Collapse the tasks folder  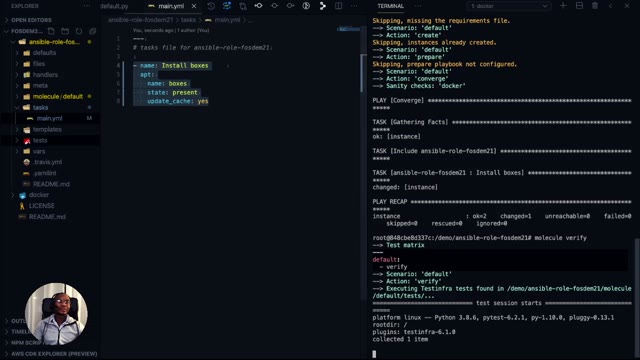click(x=40, y=107)
